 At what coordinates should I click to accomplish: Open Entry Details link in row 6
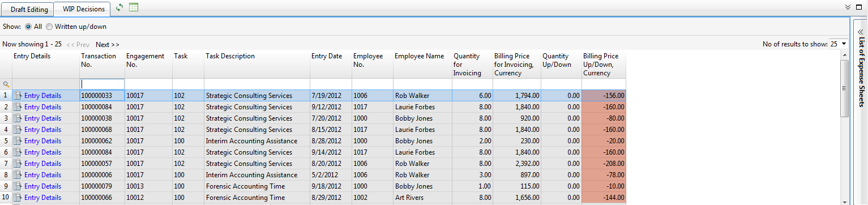click(x=42, y=152)
